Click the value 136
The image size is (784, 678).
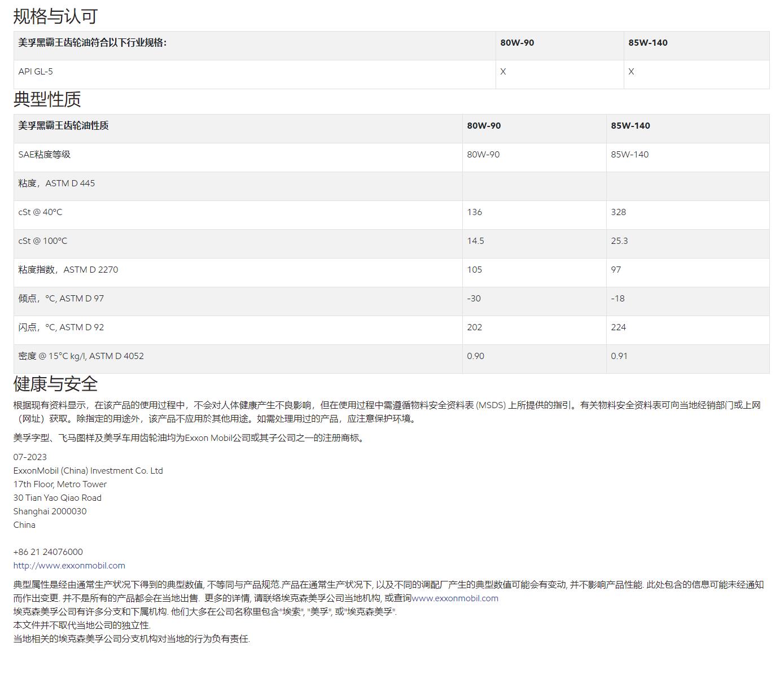pyautogui.click(x=475, y=212)
